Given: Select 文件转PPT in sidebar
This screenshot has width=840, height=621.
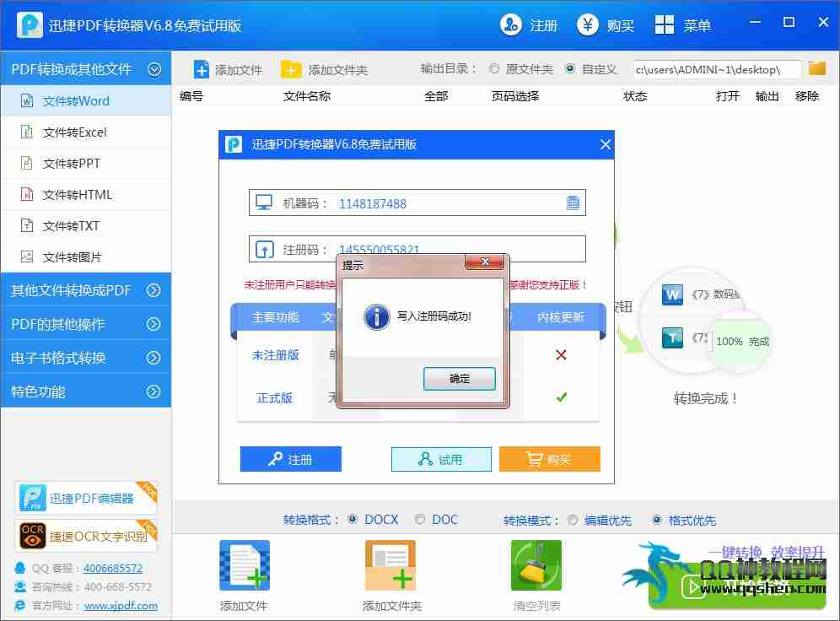Looking at the screenshot, I should pos(86,163).
